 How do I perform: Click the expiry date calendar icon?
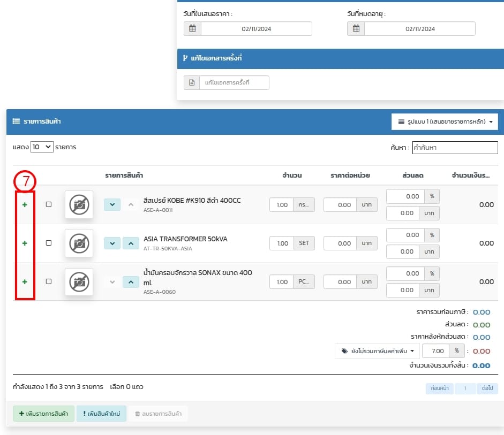(356, 29)
